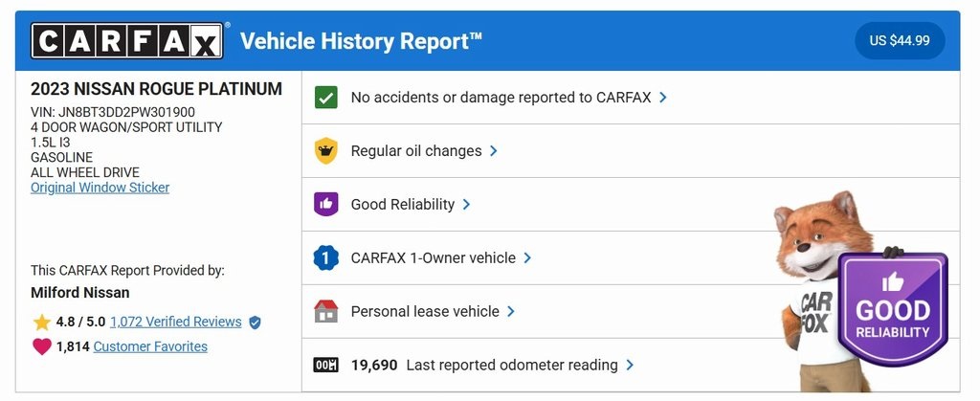Click the yellow star rating icon

pyautogui.click(x=41, y=323)
